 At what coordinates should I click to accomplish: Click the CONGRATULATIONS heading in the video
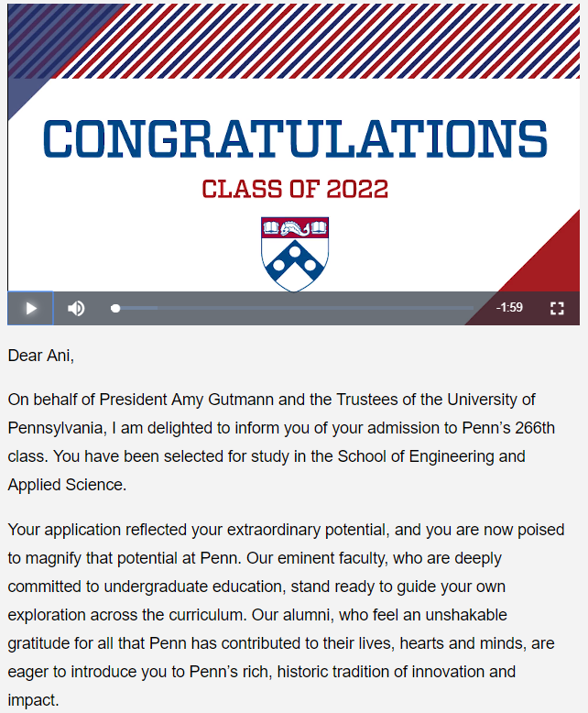(295, 139)
